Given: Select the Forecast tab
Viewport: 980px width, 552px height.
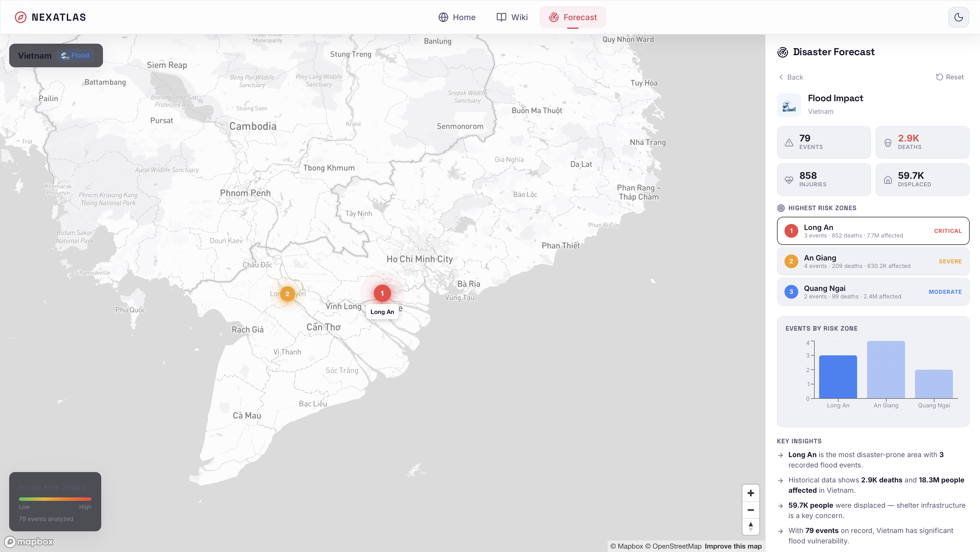Looking at the screenshot, I should click(x=573, y=17).
